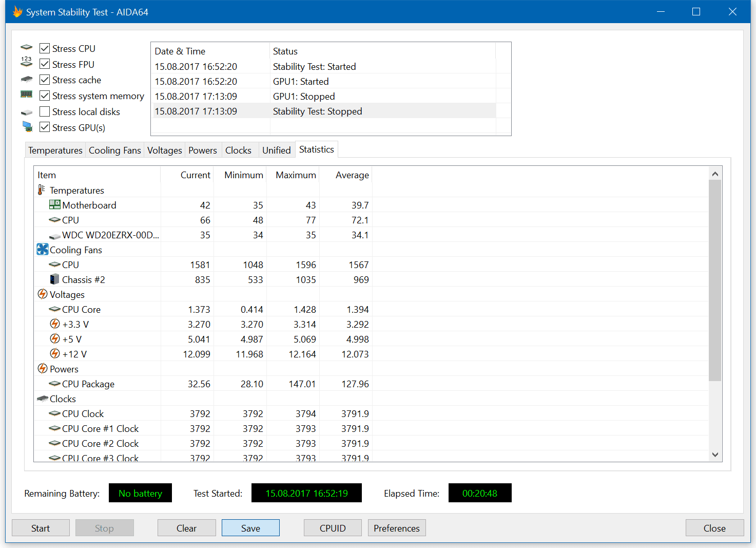Enable the Stress local disks checkbox
This screenshot has height=548, width=756.
[45, 111]
